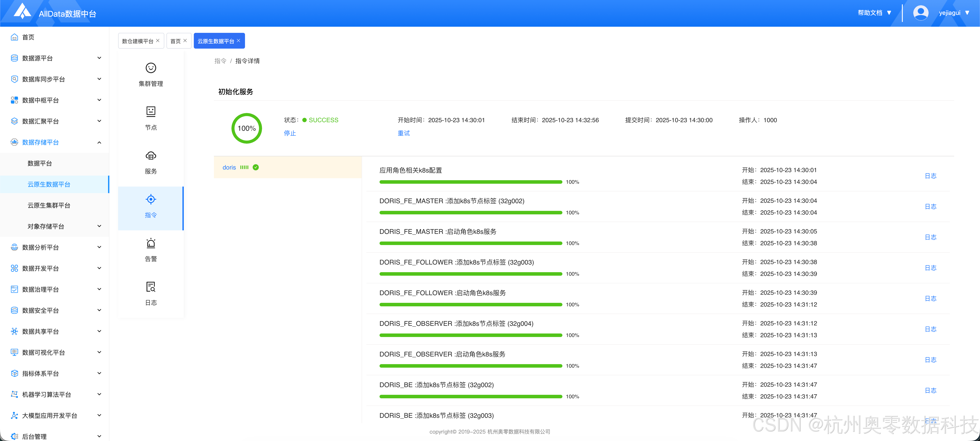The height and width of the screenshot is (441, 980).
Task: Select the Commands (指令) target icon
Action: tap(151, 199)
